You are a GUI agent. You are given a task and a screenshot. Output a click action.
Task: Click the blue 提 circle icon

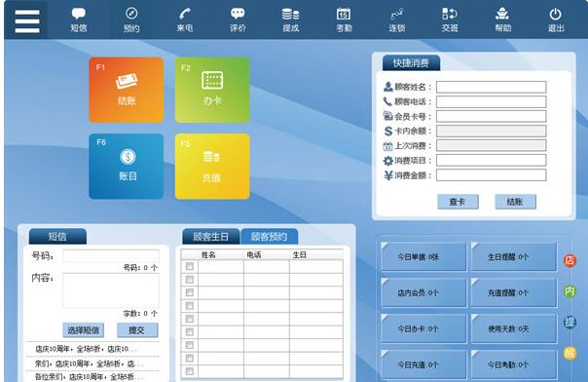click(x=570, y=322)
